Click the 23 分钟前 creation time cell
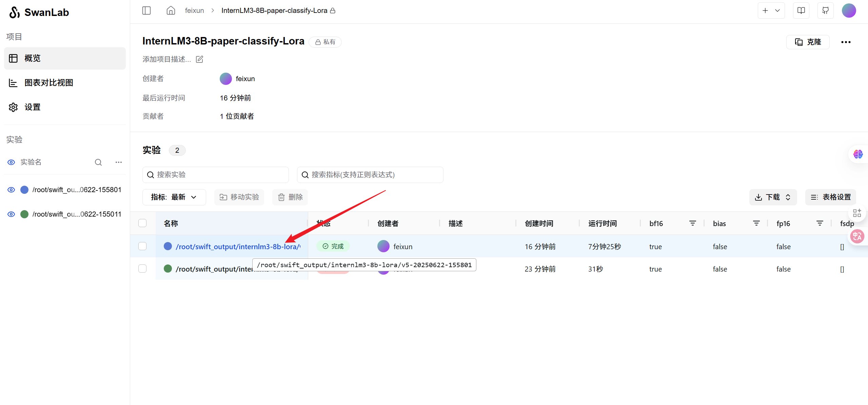The width and height of the screenshot is (868, 405). pos(540,269)
